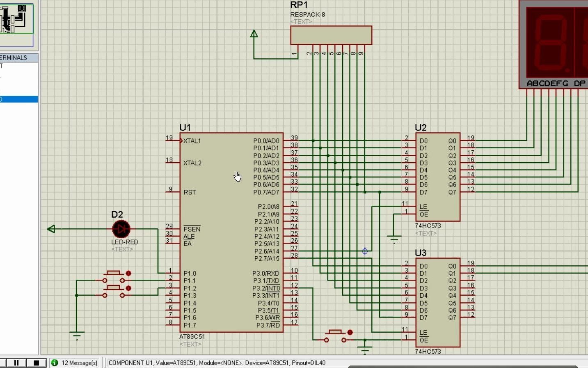Click the Q0 pin label on U2

[452, 141]
